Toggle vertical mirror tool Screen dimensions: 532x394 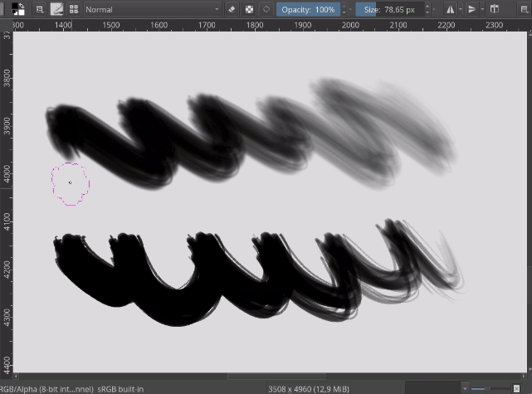click(472, 9)
